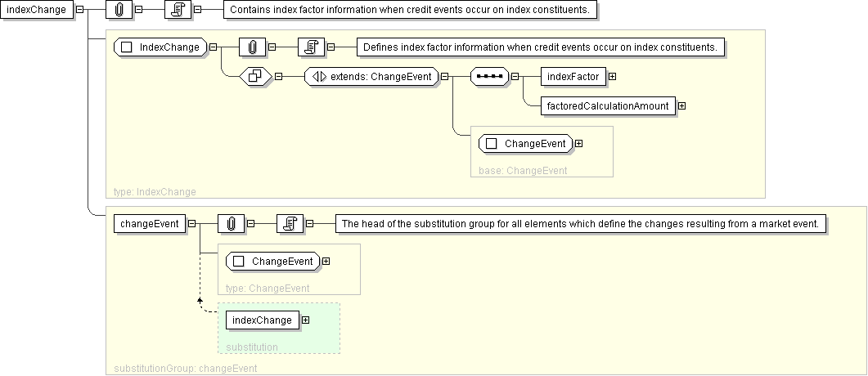Click the factoredCalculationAmount element box
Viewport: 868px width, 376px height.
[x=608, y=105]
